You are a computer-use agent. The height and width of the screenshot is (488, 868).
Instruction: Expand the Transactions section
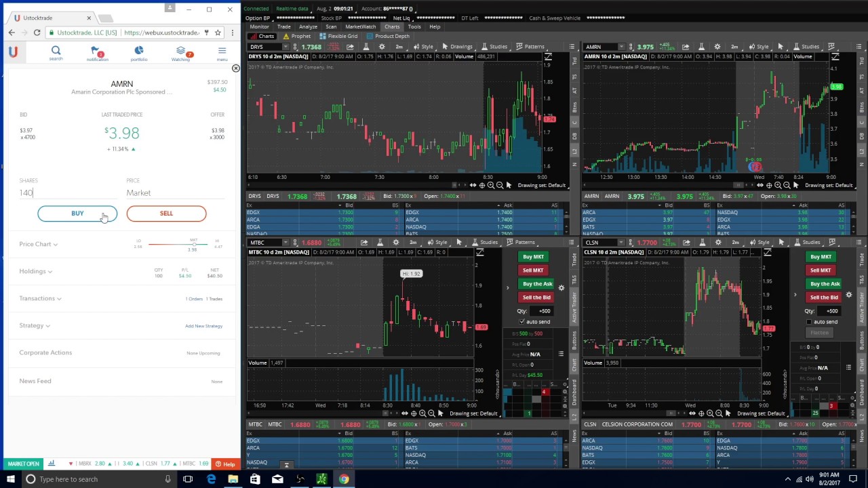pyautogui.click(x=41, y=298)
